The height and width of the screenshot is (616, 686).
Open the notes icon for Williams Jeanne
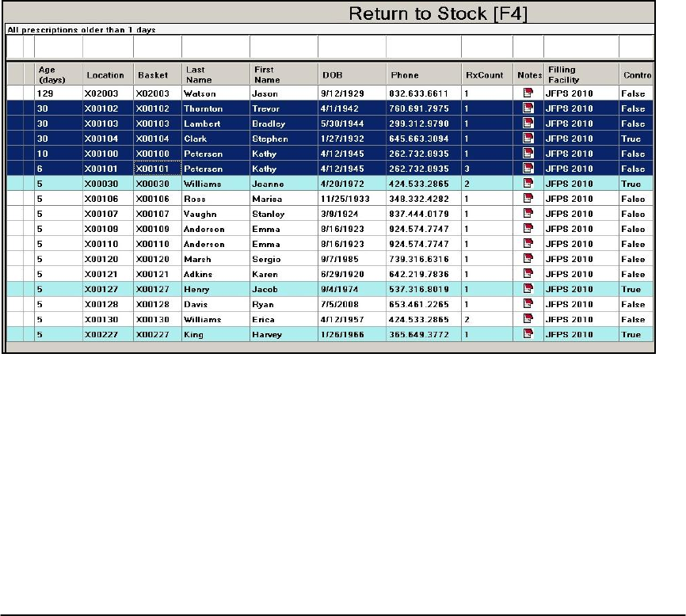click(528, 183)
